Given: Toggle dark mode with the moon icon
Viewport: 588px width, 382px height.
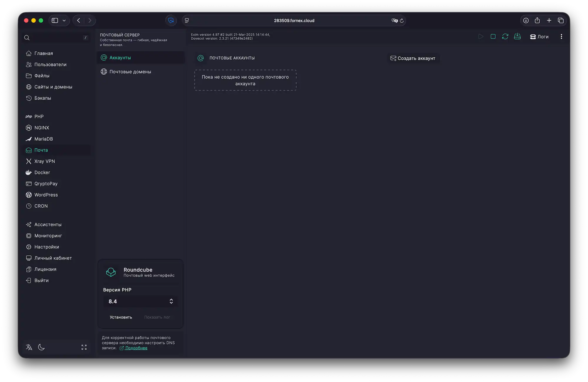Looking at the screenshot, I should click(x=41, y=347).
